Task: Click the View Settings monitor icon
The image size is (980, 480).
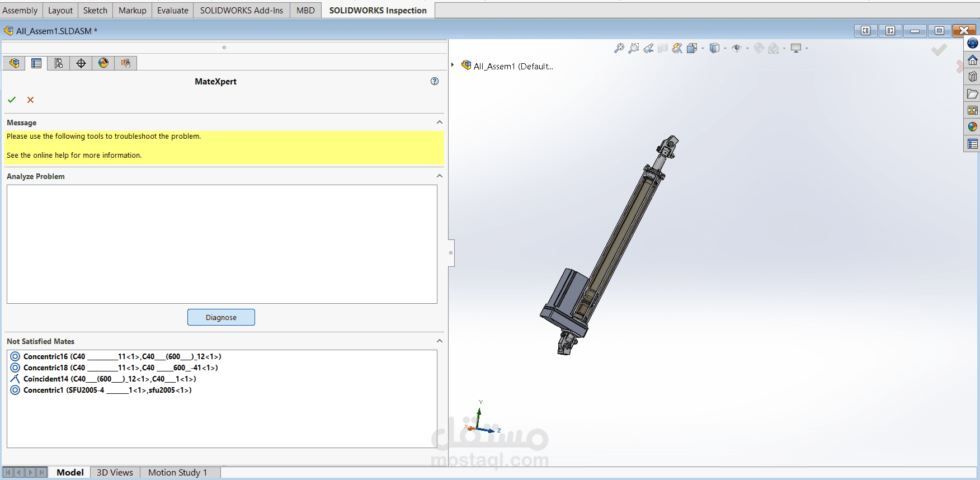Action: tap(796, 48)
